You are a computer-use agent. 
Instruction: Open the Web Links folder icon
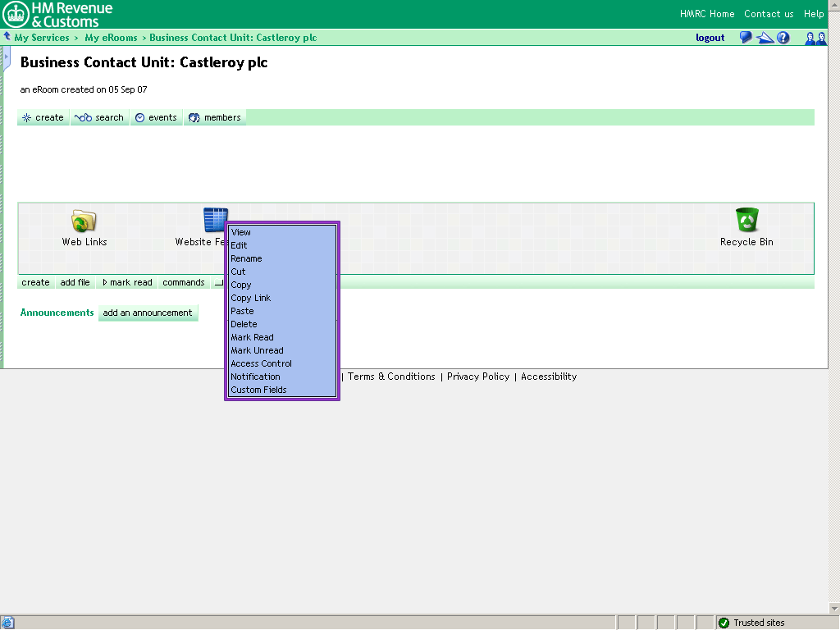click(84, 221)
